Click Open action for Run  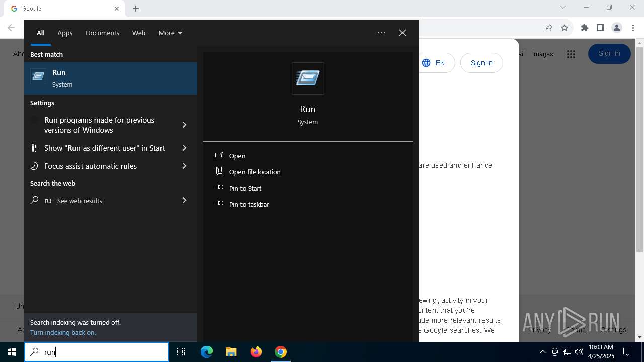[x=237, y=156]
